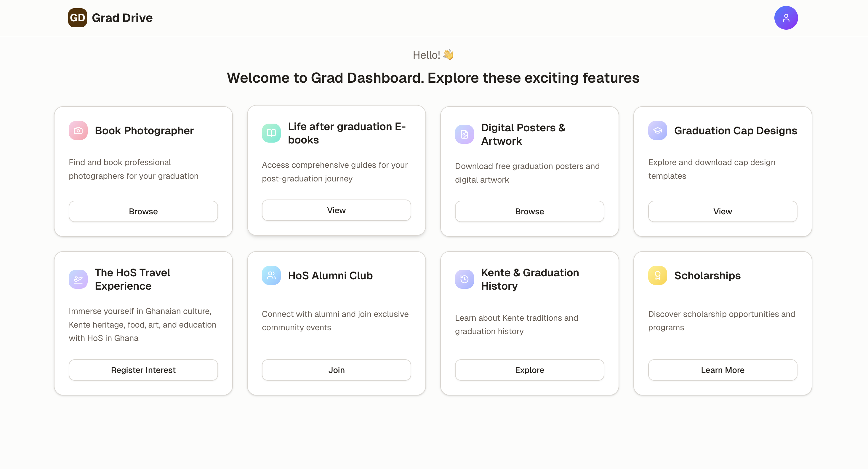The height and width of the screenshot is (469, 868).
Task: Click the scholar icon on Scholarships card
Action: coord(657,275)
